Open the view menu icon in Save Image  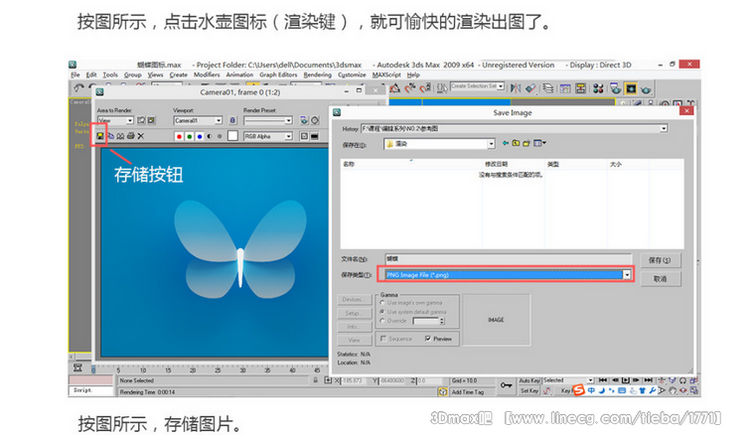pos(540,143)
